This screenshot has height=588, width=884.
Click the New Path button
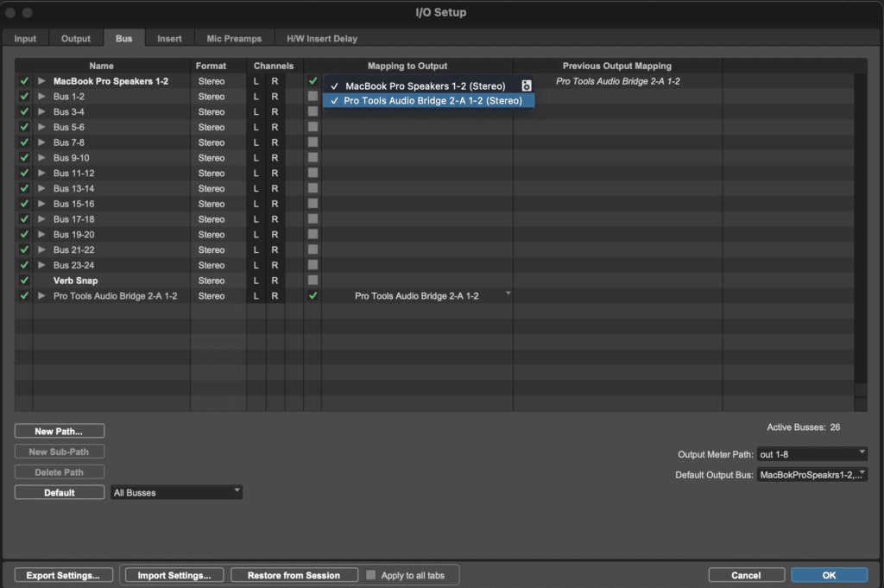[x=60, y=432]
